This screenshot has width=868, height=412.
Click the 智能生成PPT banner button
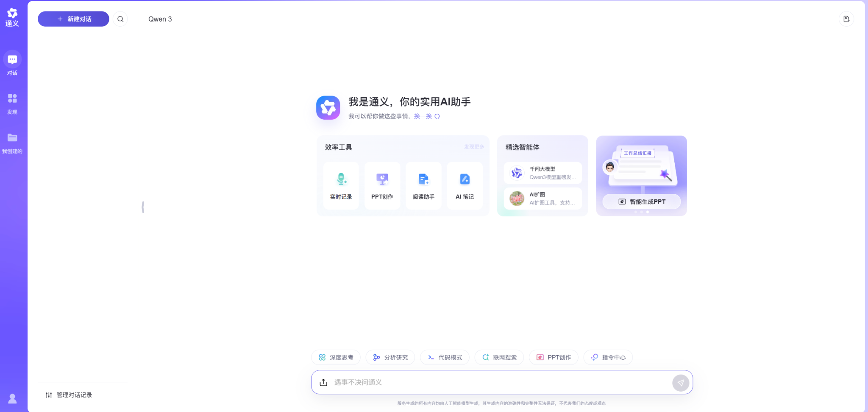click(642, 202)
